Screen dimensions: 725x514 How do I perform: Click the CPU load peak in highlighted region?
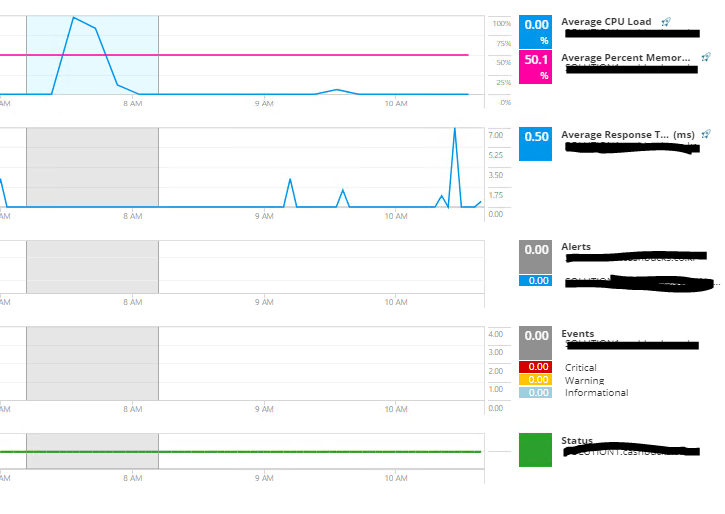[x=74, y=18]
